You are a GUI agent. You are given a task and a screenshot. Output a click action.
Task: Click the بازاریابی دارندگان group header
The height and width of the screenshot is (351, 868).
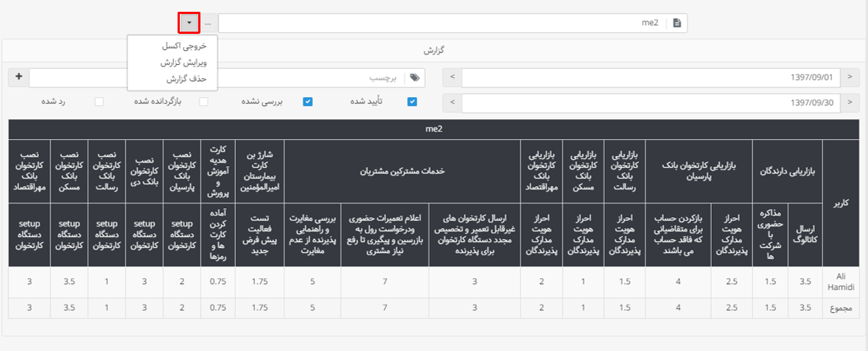[x=787, y=171]
